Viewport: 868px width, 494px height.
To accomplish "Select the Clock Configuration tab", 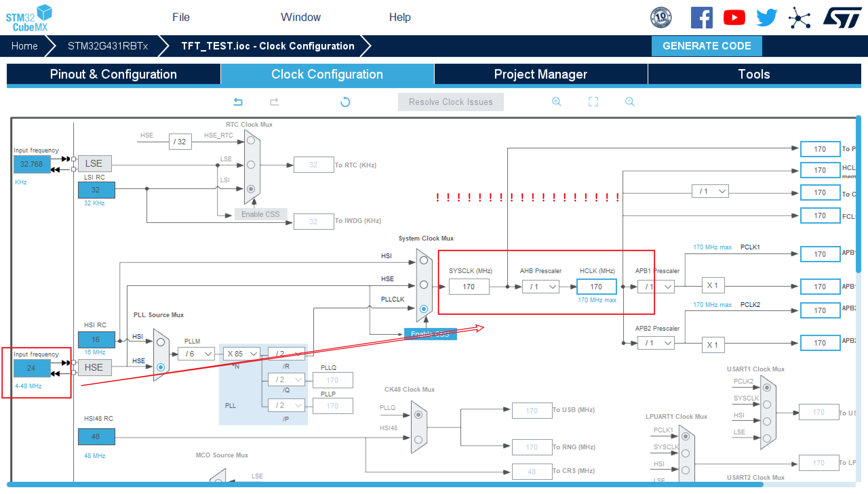I will [x=327, y=74].
